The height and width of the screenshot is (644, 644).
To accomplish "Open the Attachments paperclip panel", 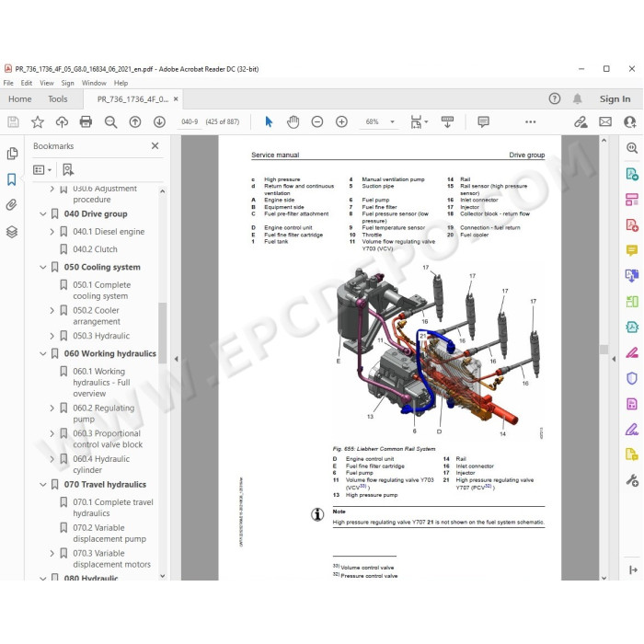I will [11, 205].
